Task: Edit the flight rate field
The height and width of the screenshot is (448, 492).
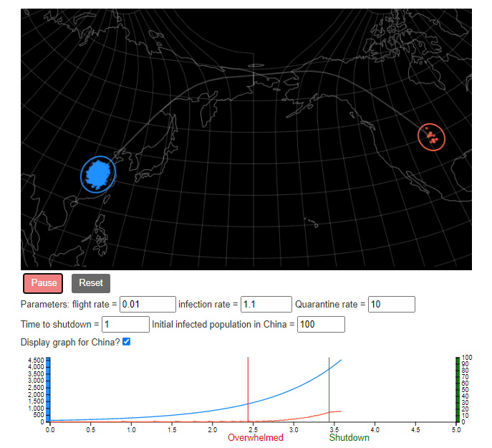Action: point(148,304)
